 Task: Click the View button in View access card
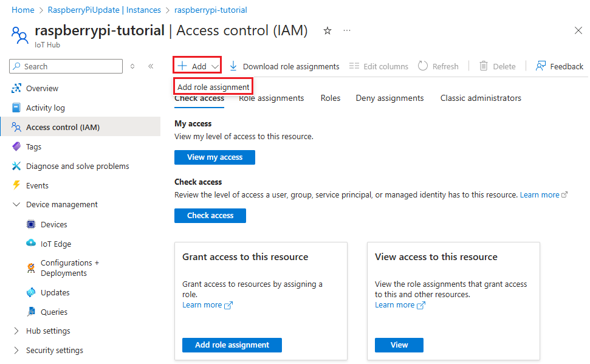(399, 345)
